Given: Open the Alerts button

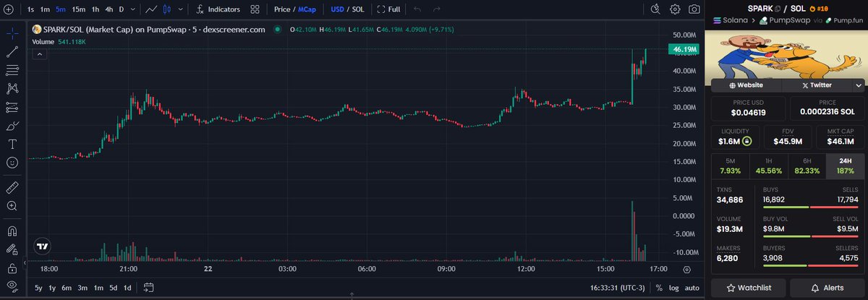Looking at the screenshot, I should (827, 288).
